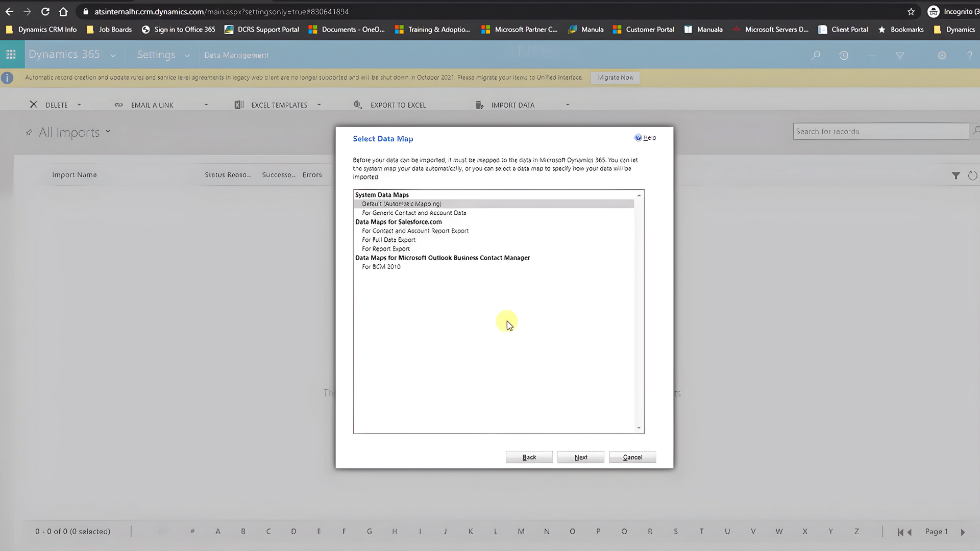Viewport: 980px width, 551px height.
Task: Open Dynamics CRM Info bookmark folder
Action: pos(41,30)
